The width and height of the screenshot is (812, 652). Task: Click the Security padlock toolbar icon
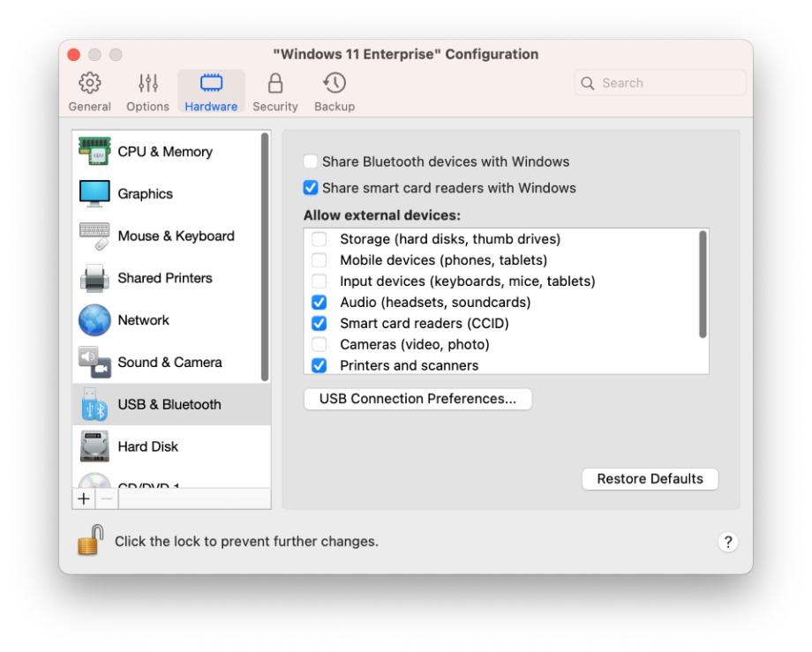click(275, 84)
